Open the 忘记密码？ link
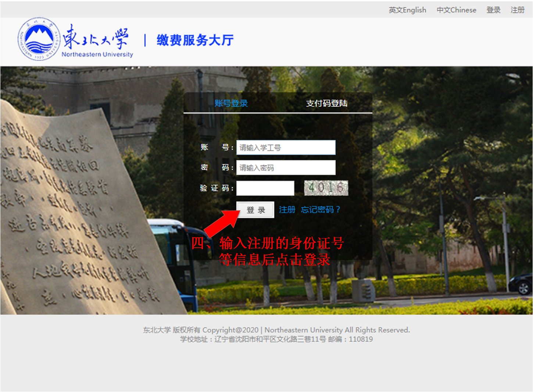This screenshot has width=533, height=392. click(321, 210)
